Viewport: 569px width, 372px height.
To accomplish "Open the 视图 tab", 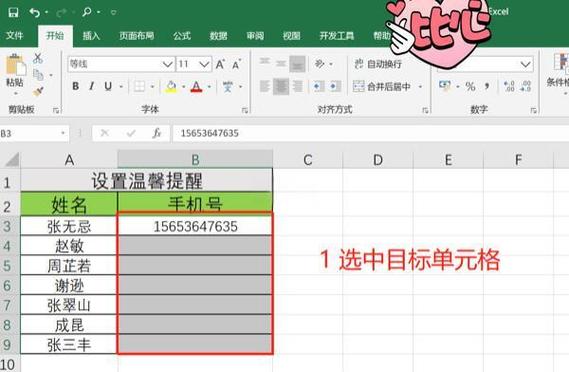I will [292, 36].
